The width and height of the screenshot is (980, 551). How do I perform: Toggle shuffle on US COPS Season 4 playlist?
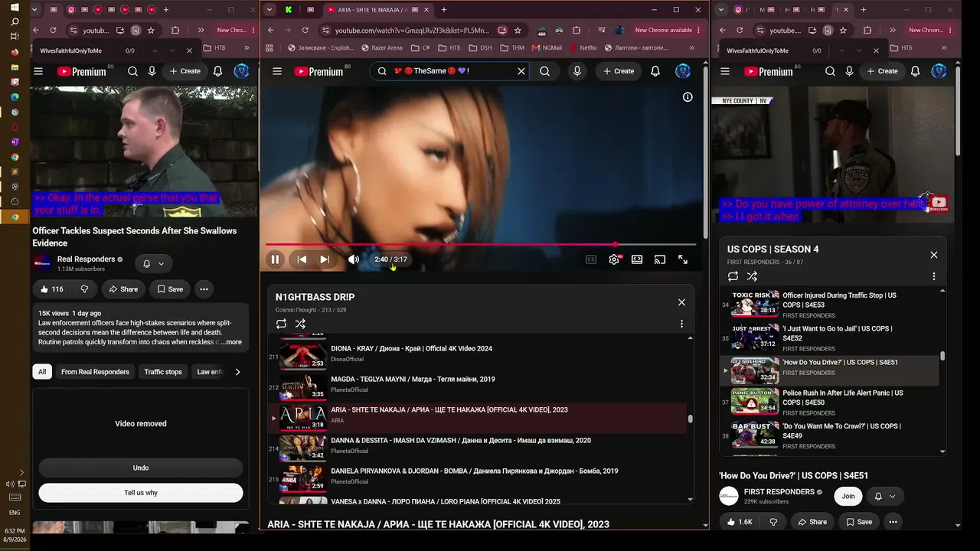(752, 276)
